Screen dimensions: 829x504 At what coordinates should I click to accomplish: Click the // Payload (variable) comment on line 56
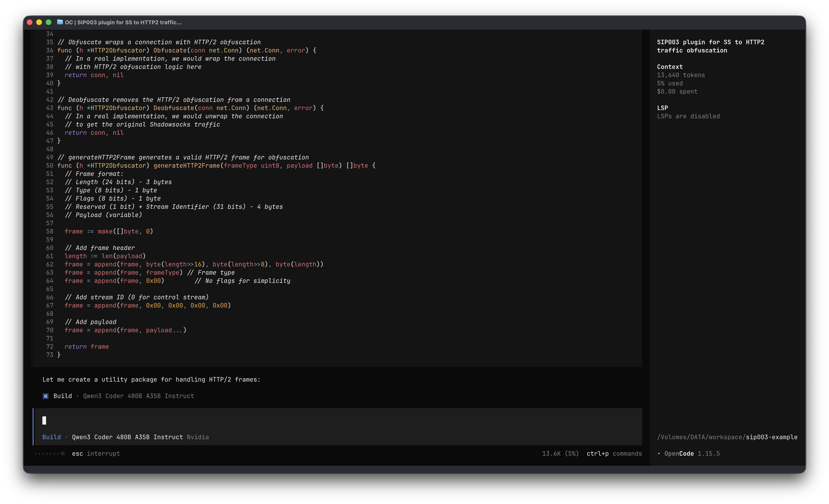pos(103,215)
